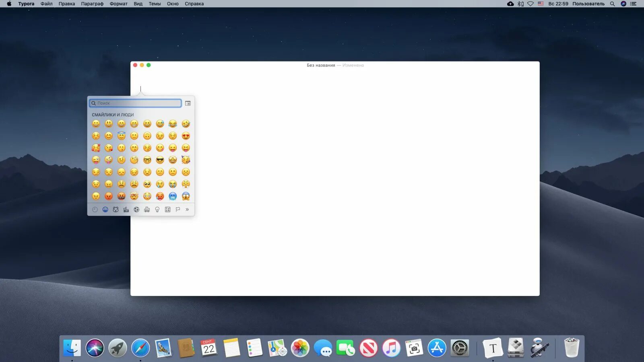Insert the nerd face with glasses emoji
Image resolution: width=644 pixels, height=362 pixels.
[x=147, y=160]
